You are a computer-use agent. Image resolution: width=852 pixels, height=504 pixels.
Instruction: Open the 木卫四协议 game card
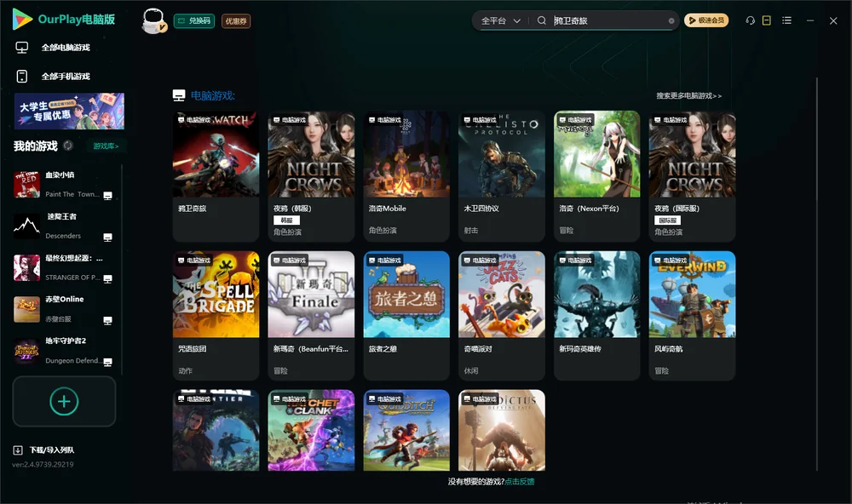click(502, 176)
